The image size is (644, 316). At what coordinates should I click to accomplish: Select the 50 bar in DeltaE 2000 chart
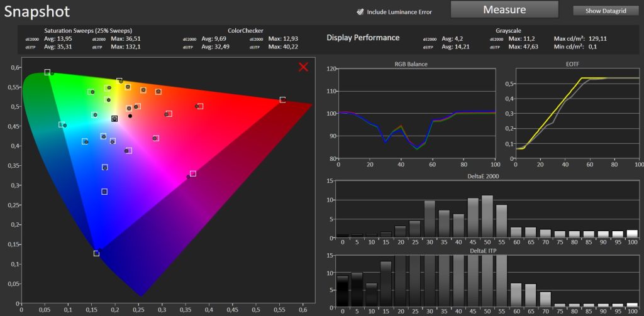(487, 216)
